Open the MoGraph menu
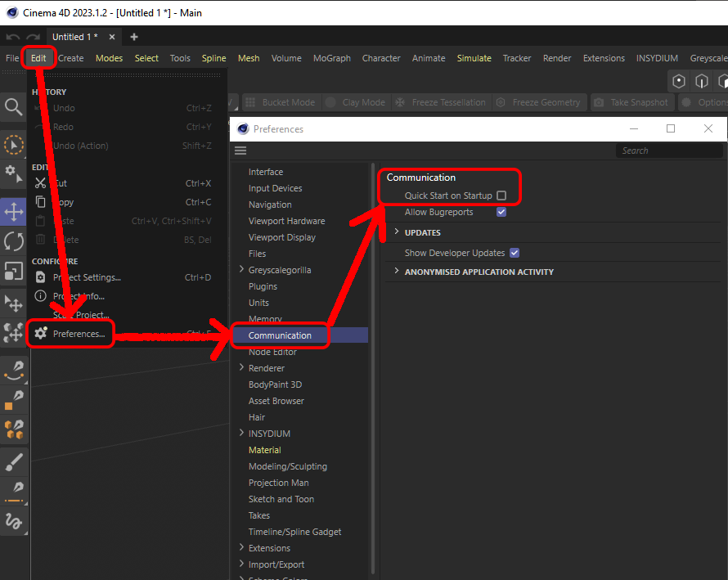This screenshot has width=728, height=580. (x=332, y=58)
